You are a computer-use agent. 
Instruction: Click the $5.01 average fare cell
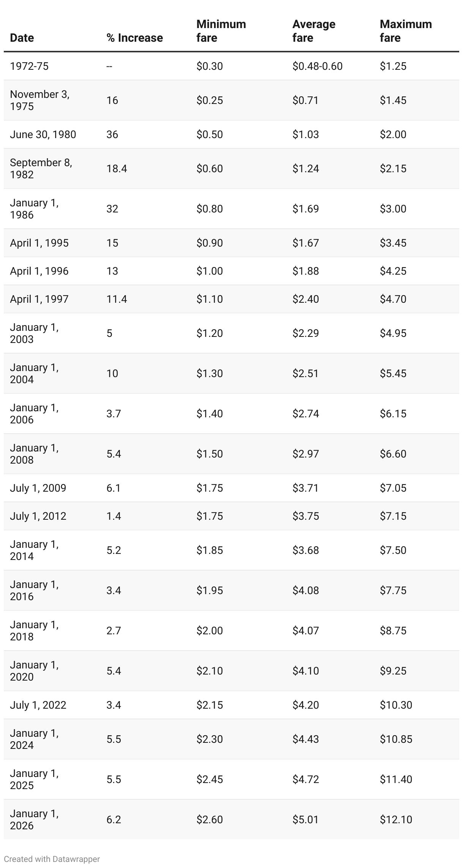pos(306,819)
